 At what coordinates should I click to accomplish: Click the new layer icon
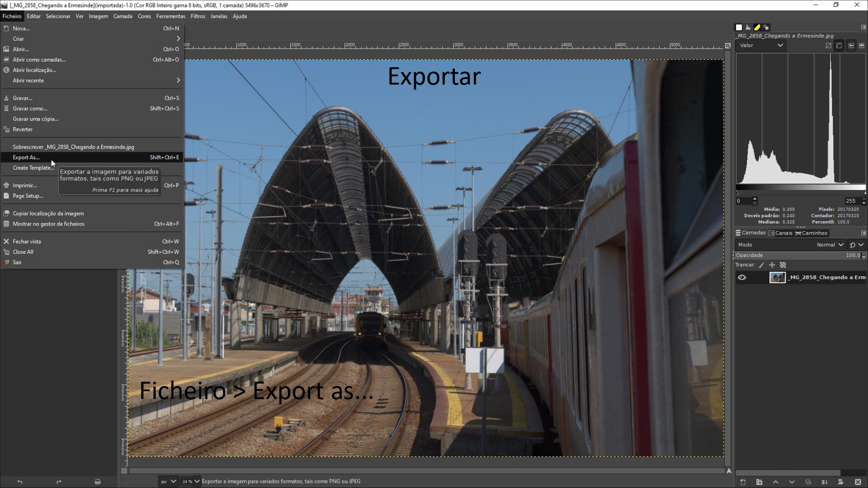[743, 482]
